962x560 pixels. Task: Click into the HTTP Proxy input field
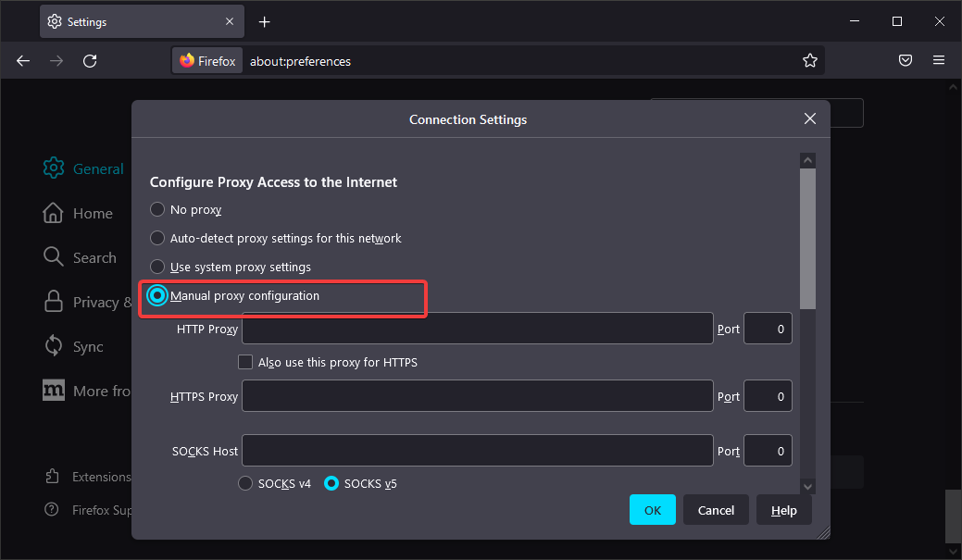pos(477,329)
